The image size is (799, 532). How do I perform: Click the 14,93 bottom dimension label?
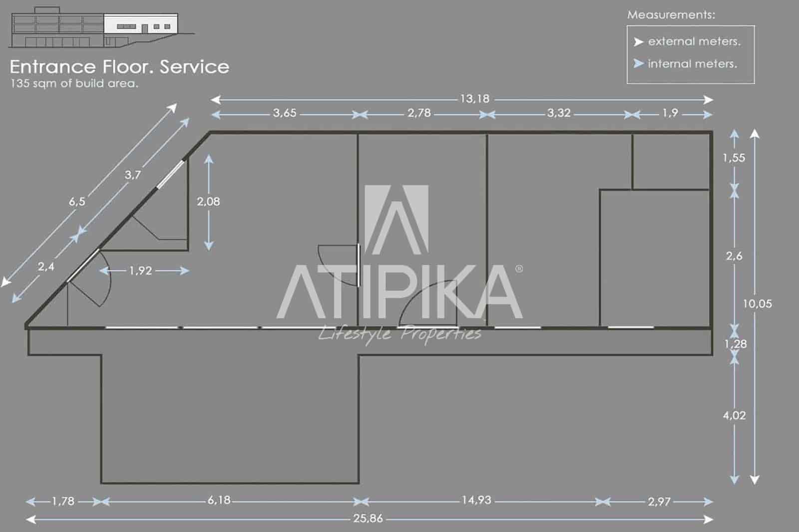tap(476, 500)
